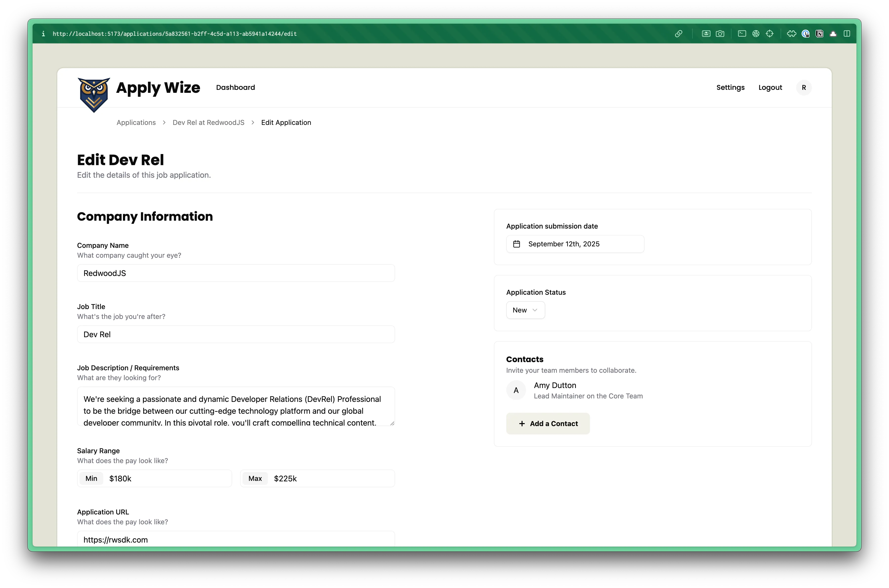889x588 pixels.
Task: Click the Add a Contact button
Action: 548,423
